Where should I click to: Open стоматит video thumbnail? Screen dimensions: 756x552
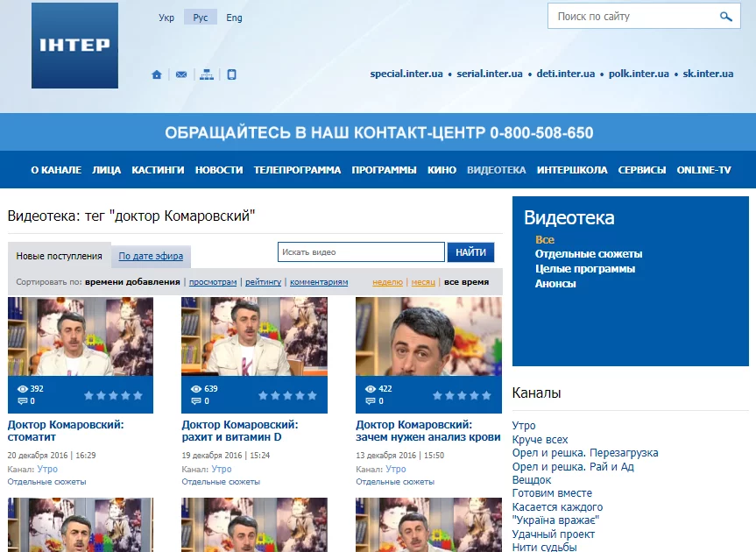pos(81,336)
